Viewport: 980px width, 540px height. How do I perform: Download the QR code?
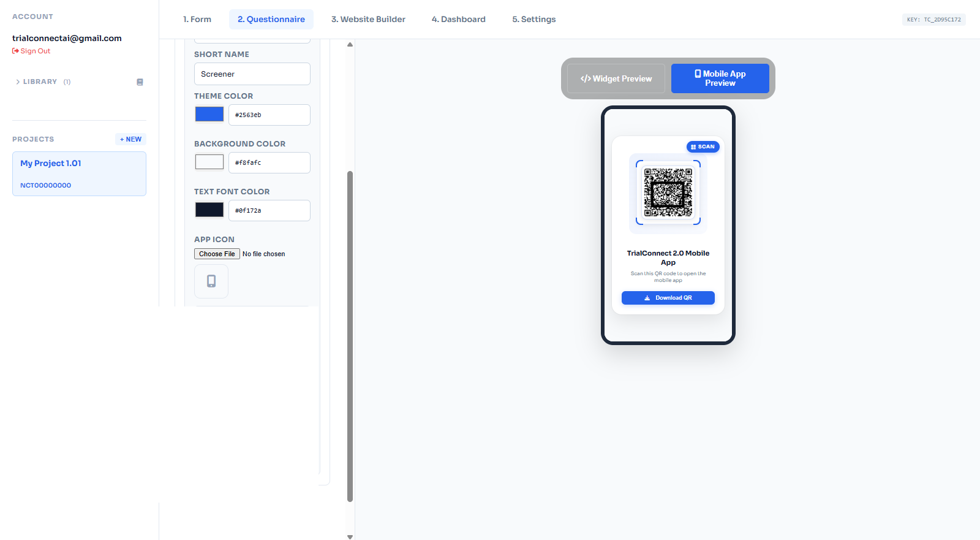point(668,298)
